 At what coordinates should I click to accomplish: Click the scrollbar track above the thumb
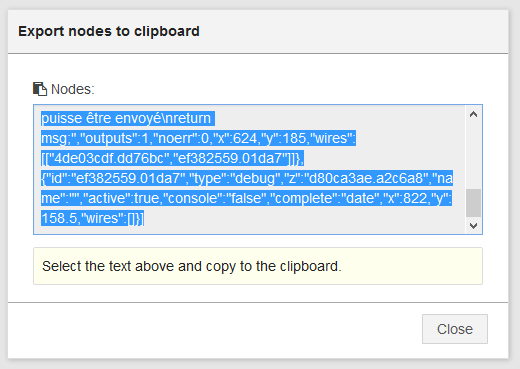[x=473, y=155]
